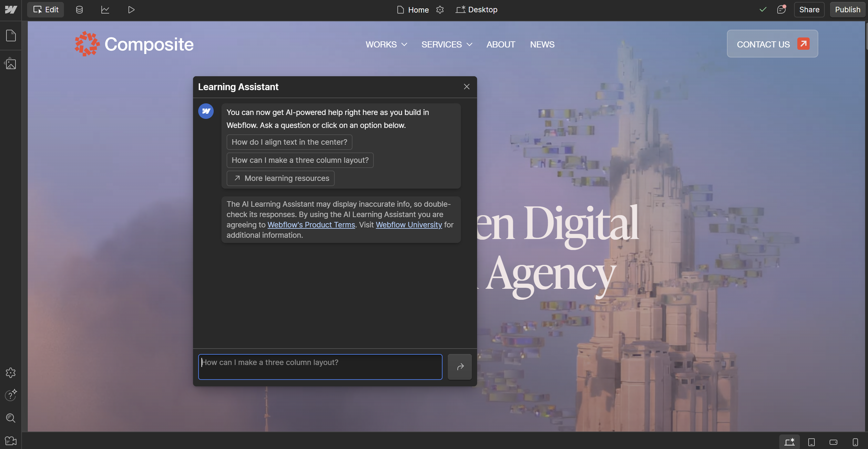Open the comments icon with notification
This screenshot has width=868, height=449.
coord(781,9)
